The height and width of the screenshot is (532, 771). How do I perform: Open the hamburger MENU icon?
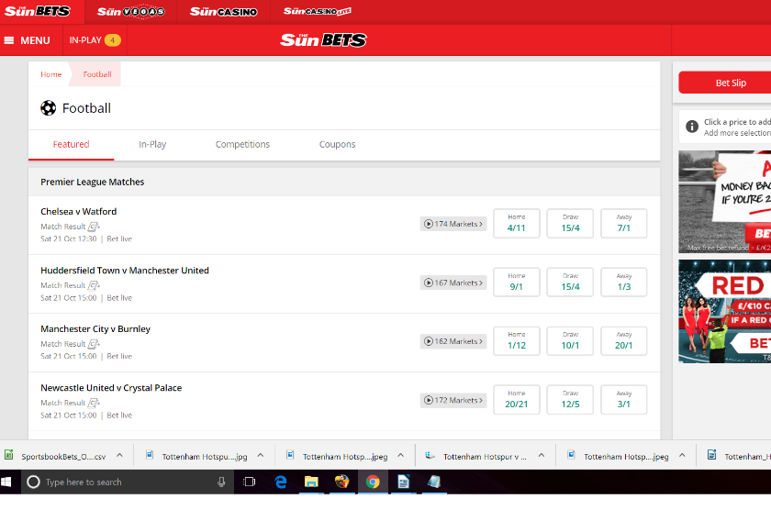12,40
